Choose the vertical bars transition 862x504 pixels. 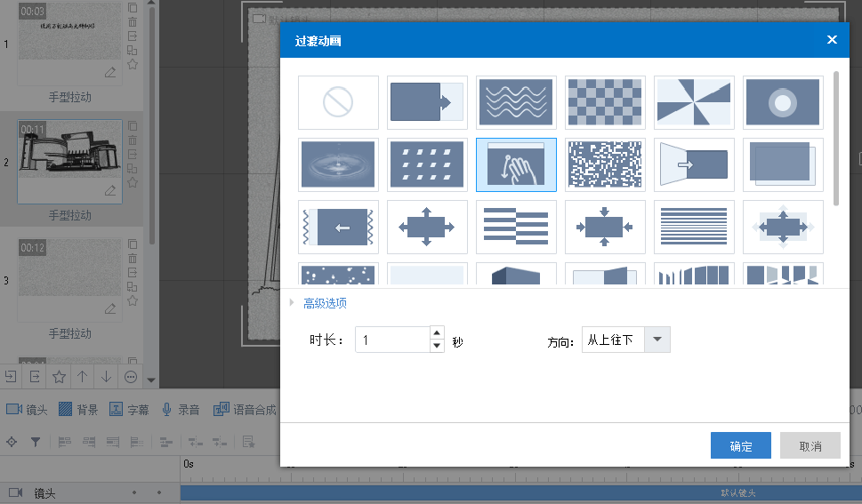pyautogui.click(x=694, y=274)
